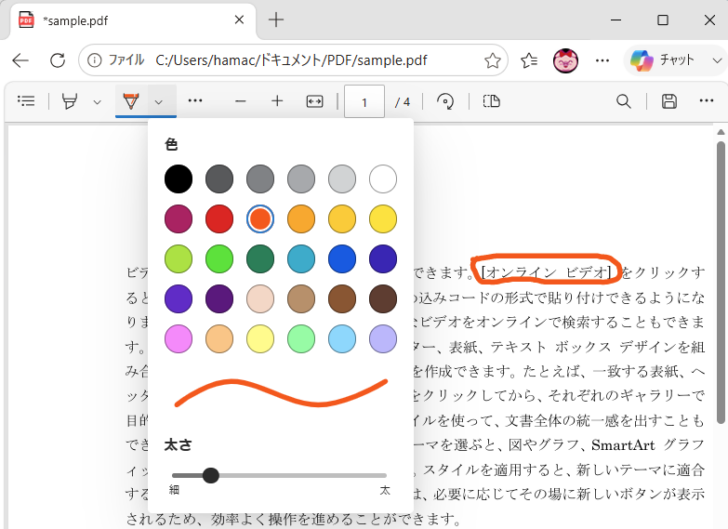Pick the red color swatch
The height and width of the screenshot is (529, 728).
[219, 219]
